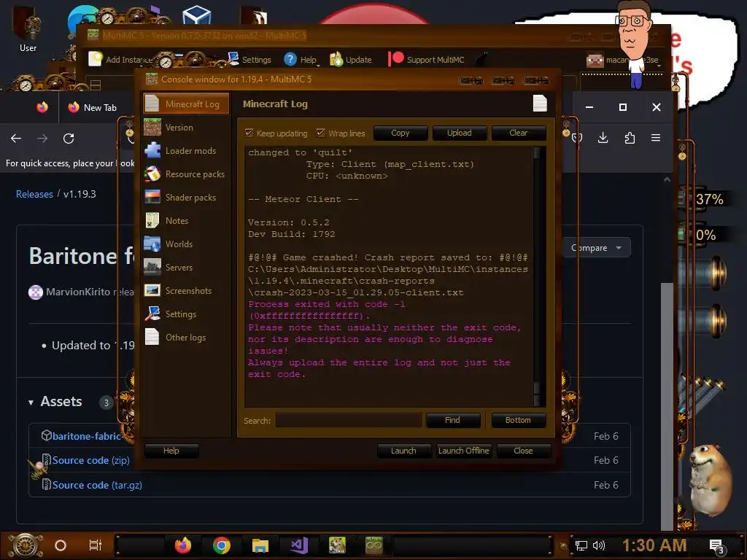The width and height of the screenshot is (747, 560).
Task: Click Firefox back arrow
Action: 16,138
